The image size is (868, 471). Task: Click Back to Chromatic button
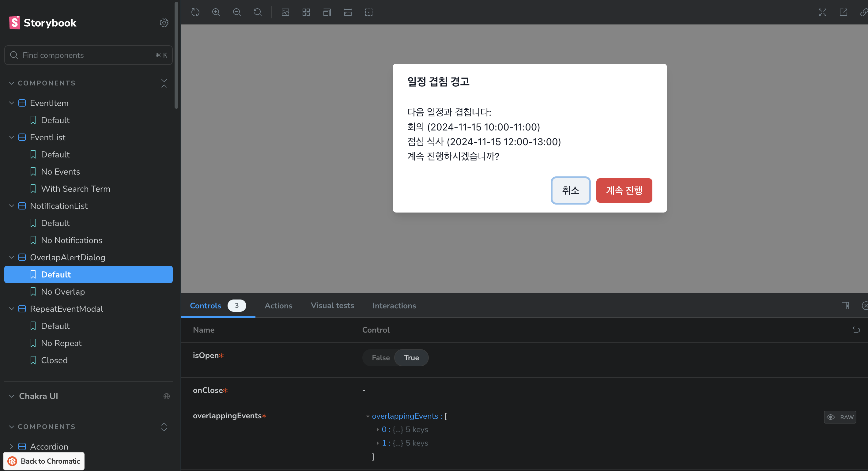[x=44, y=461]
